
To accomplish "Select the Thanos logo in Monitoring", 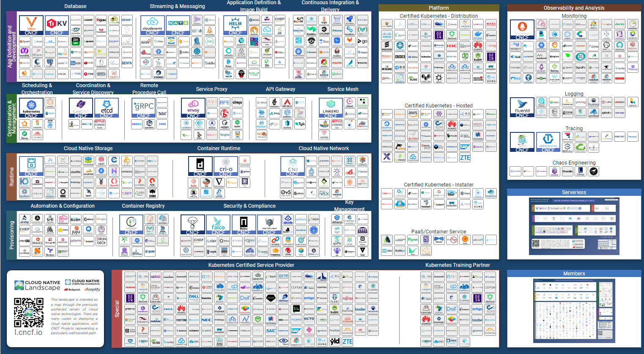I will (633, 68).
